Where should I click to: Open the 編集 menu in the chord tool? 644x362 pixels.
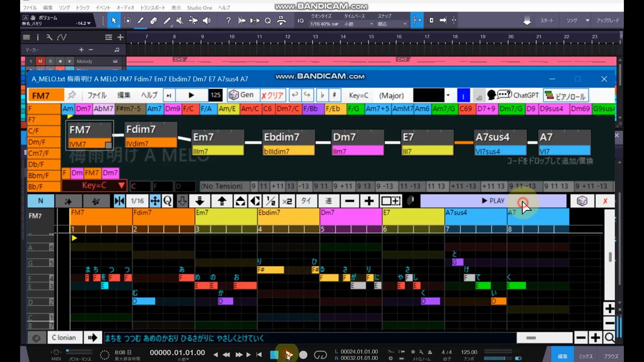point(124,95)
